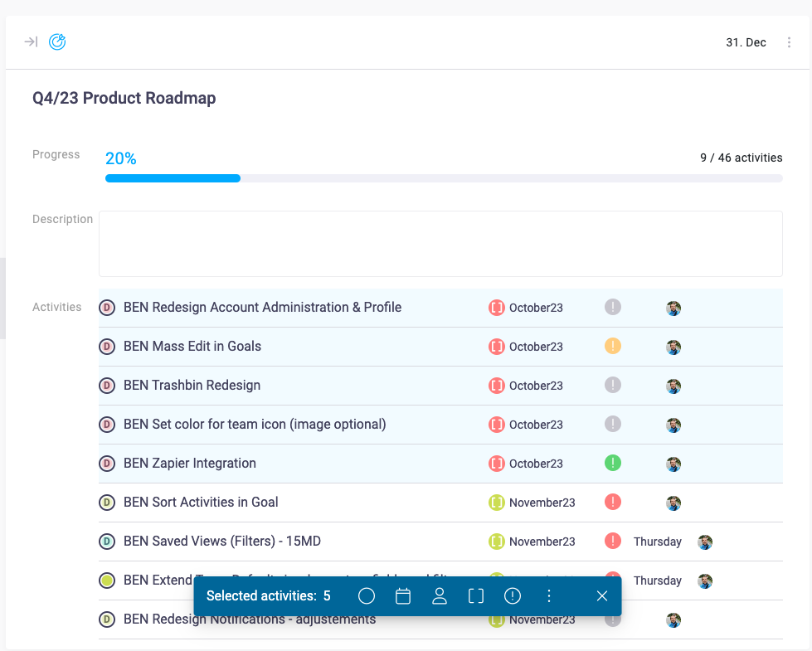Click assignee avatar on BEN Set color row
The image size is (812, 651).
coord(673,425)
